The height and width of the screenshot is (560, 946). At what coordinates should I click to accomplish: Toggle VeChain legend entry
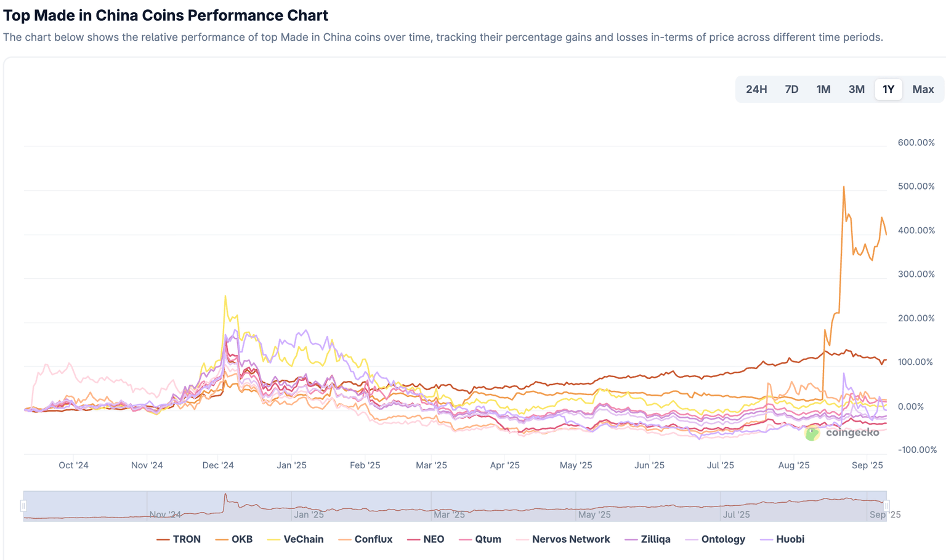[x=296, y=539]
